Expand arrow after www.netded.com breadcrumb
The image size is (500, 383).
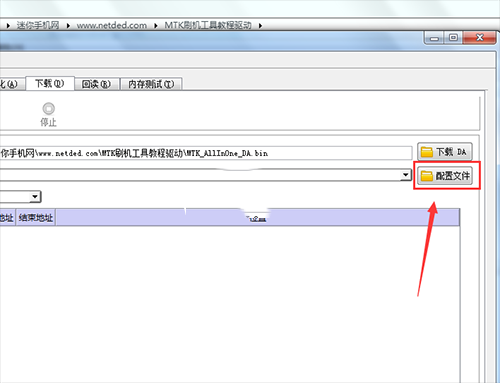coord(156,25)
